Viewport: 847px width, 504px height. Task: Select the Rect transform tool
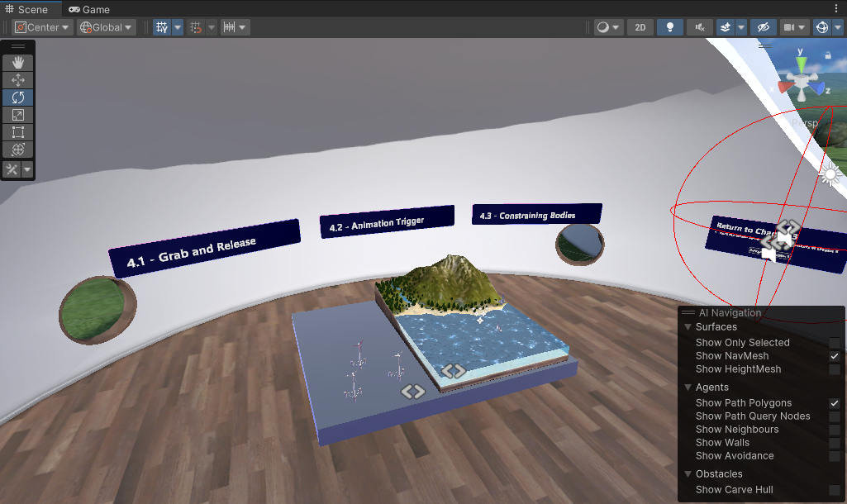coord(18,132)
